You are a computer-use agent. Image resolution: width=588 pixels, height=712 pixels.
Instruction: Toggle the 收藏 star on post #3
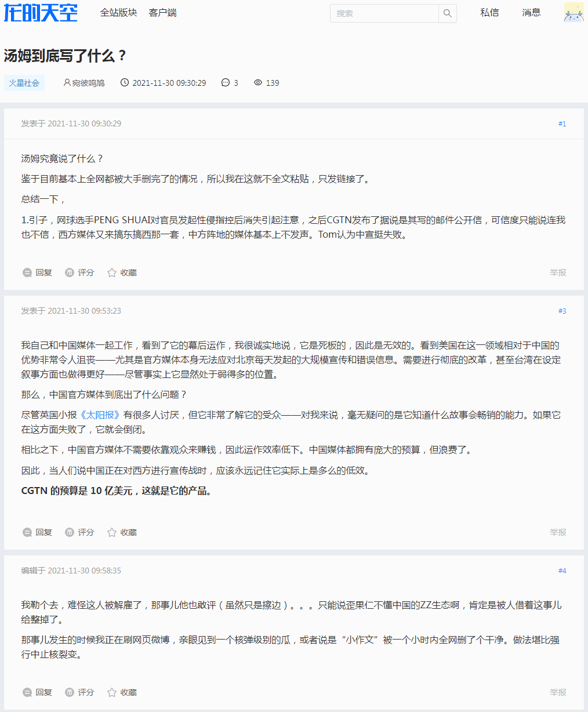111,532
